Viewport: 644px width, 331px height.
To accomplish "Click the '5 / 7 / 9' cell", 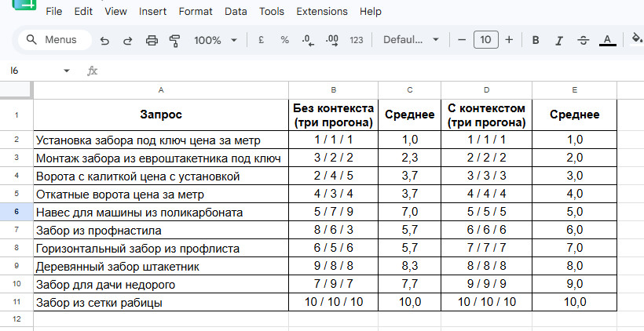I will (334, 212).
